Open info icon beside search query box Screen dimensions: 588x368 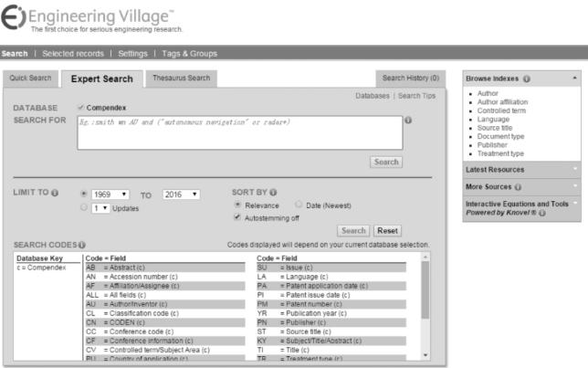click(408, 120)
